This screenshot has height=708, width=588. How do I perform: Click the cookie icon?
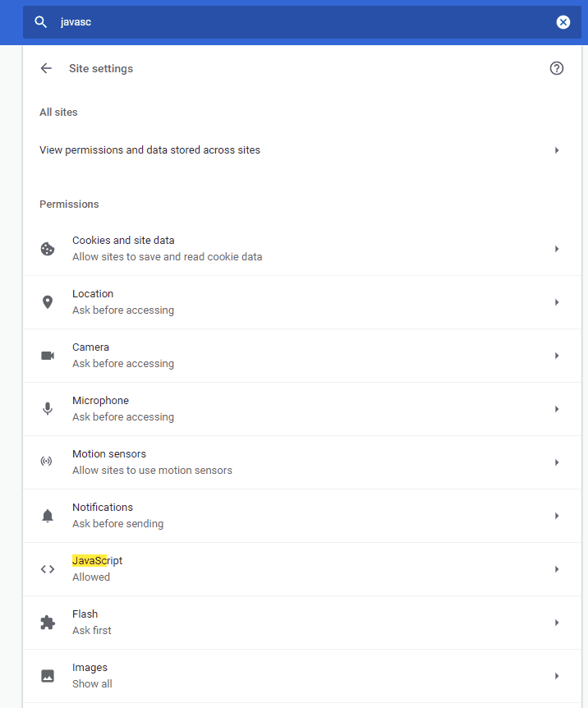tap(48, 249)
